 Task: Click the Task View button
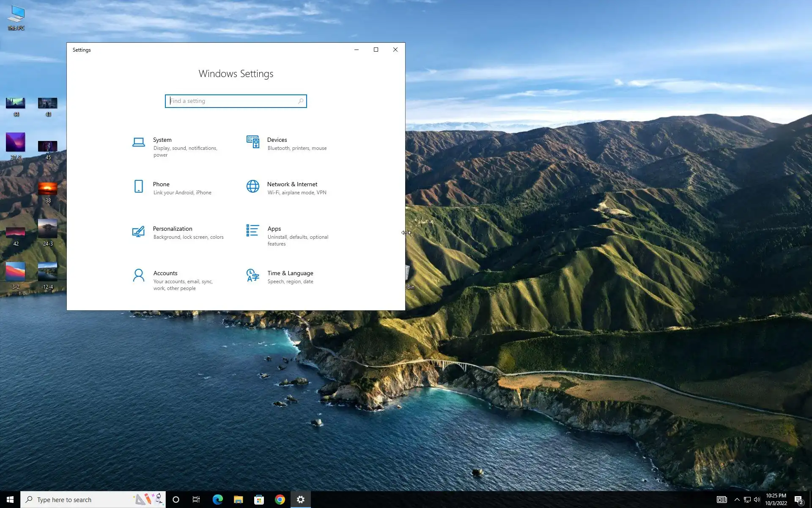click(x=196, y=500)
